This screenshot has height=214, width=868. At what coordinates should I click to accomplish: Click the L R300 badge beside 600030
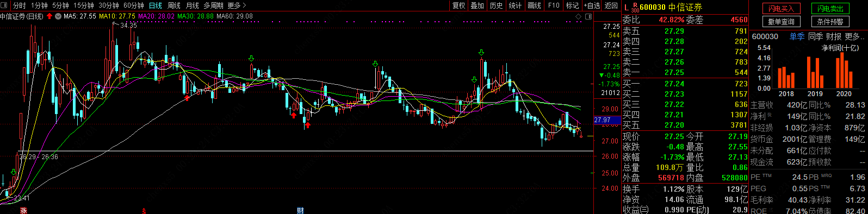[631, 7]
